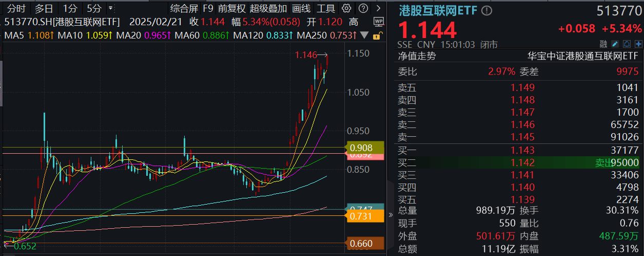Viewport: 644px width, 256px height.
Task: Click 卖四 price 1.148
Action: coord(522,100)
